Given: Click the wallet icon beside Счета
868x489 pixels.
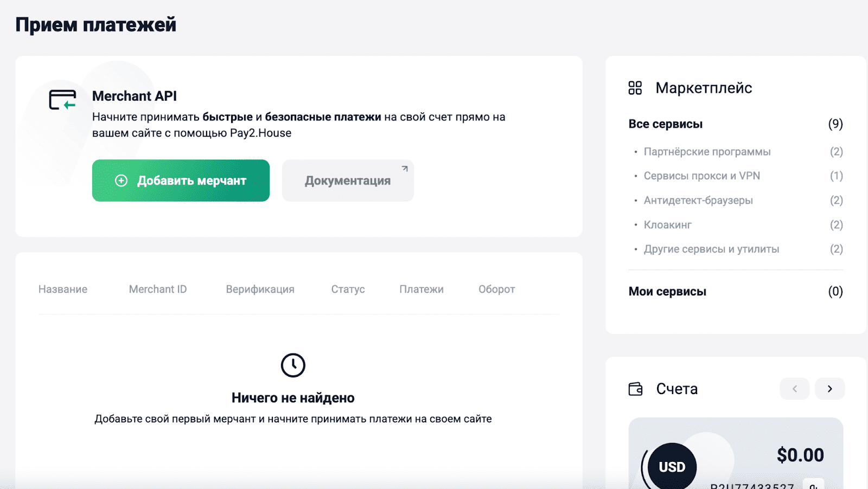Looking at the screenshot, I should pyautogui.click(x=635, y=389).
